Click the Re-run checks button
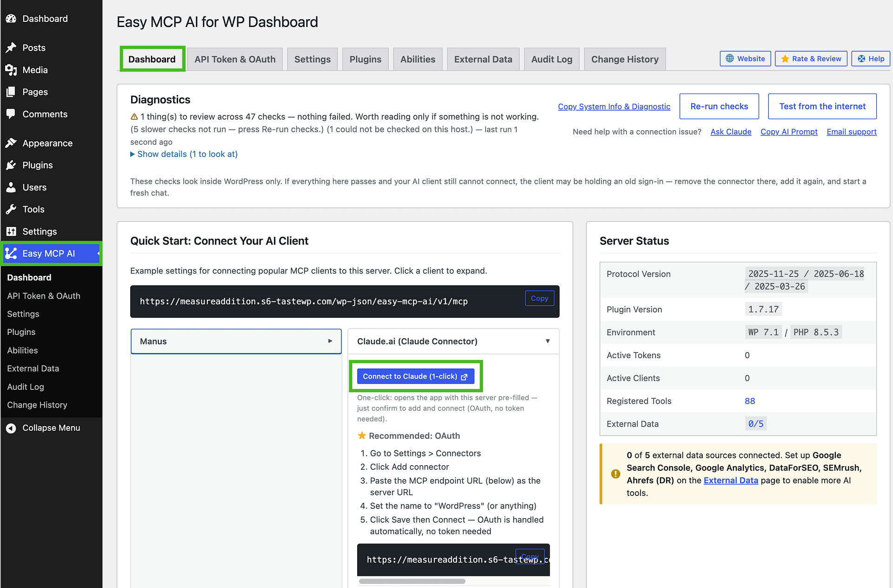Viewport: 893px width, 588px height. [x=719, y=107]
